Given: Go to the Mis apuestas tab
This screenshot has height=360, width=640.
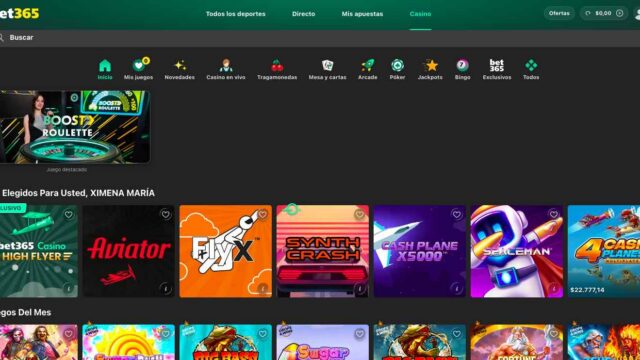Looking at the screenshot, I should pos(362,14).
